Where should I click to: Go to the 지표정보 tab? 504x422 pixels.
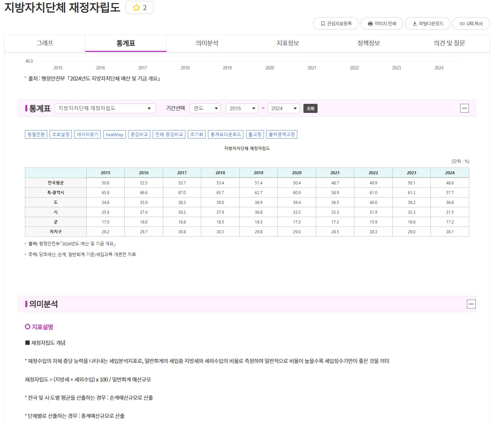click(x=288, y=43)
